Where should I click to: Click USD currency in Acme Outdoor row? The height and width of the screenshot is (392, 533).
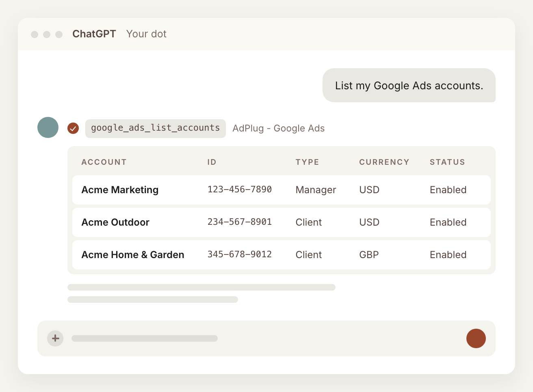click(x=369, y=222)
